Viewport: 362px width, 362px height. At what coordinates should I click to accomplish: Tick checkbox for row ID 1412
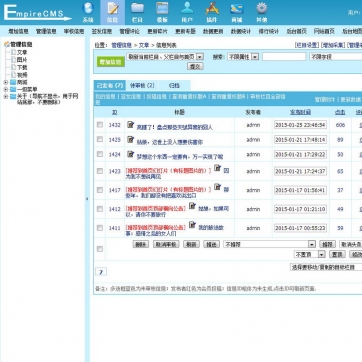point(100,209)
